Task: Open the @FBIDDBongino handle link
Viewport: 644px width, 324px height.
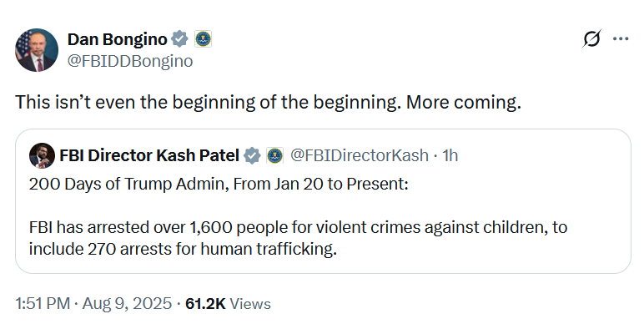Action: click(x=130, y=61)
